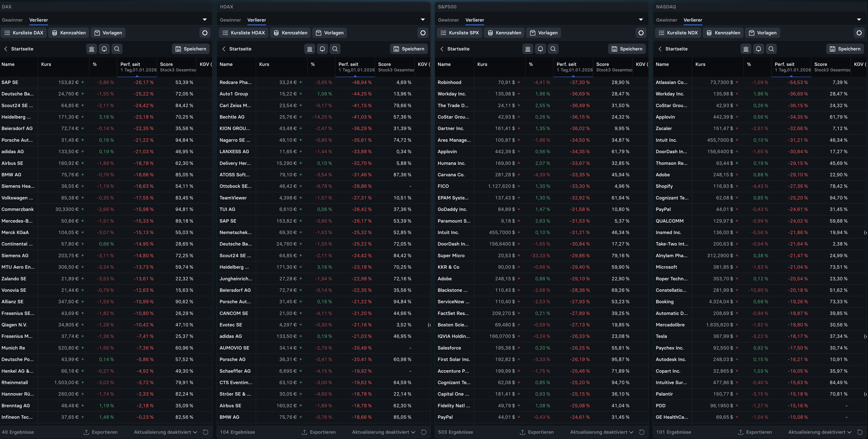Switch to Gewinner tab in DAX panel
This screenshot has height=439, width=868.
coord(13,20)
